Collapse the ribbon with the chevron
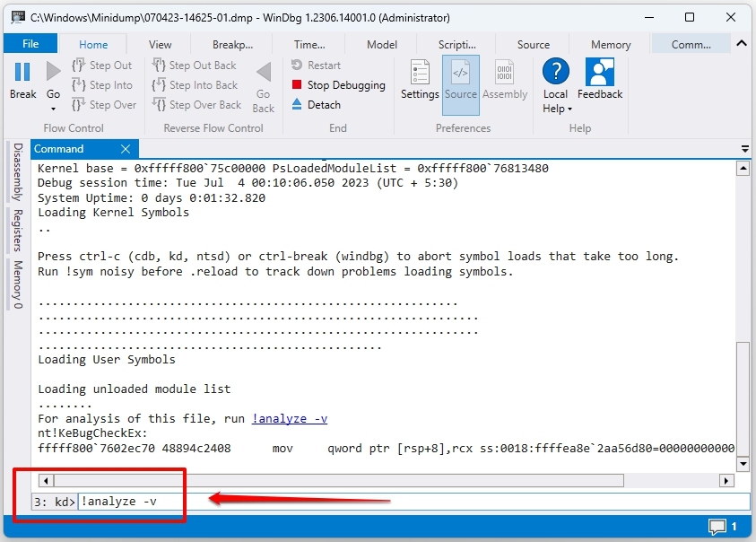The height and width of the screenshot is (542, 756). pyautogui.click(x=742, y=43)
